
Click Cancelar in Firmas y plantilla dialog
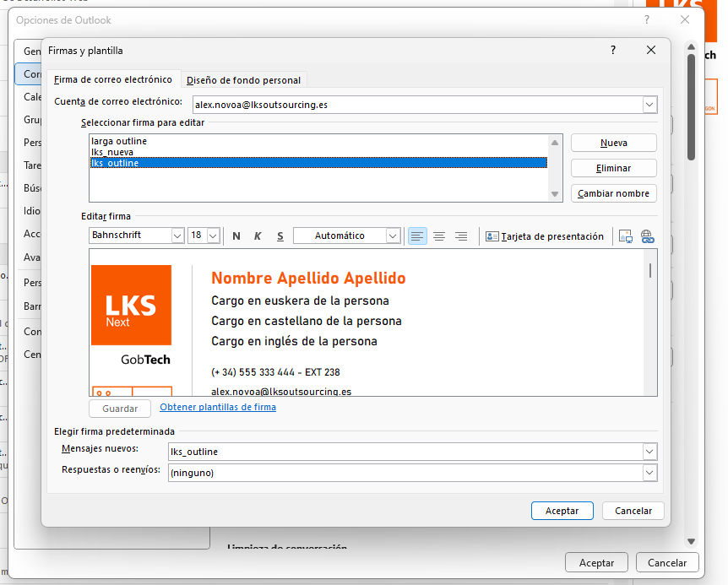(x=633, y=511)
